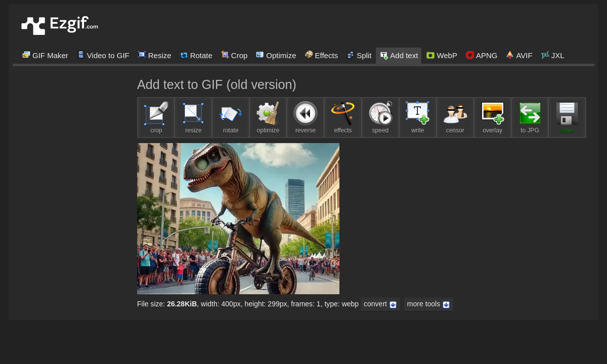Click the to JPG conversion button

(x=530, y=117)
